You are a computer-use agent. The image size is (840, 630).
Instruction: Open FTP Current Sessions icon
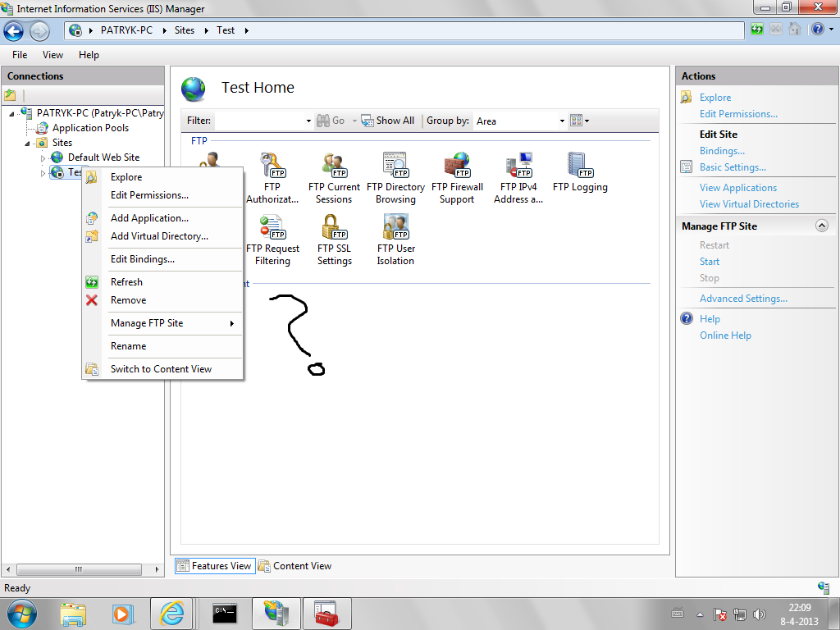[x=334, y=178]
